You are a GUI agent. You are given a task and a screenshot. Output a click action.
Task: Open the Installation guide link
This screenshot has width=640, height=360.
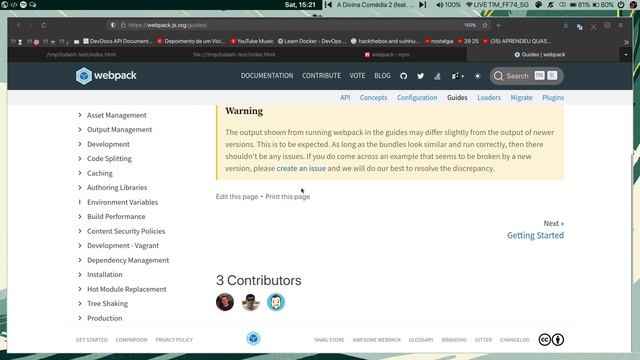pyautogui.click(x=105, y=274)
